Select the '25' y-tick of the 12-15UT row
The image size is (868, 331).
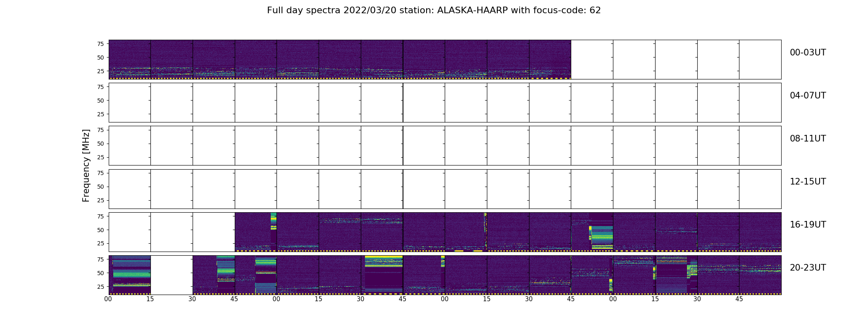(100, 200)
